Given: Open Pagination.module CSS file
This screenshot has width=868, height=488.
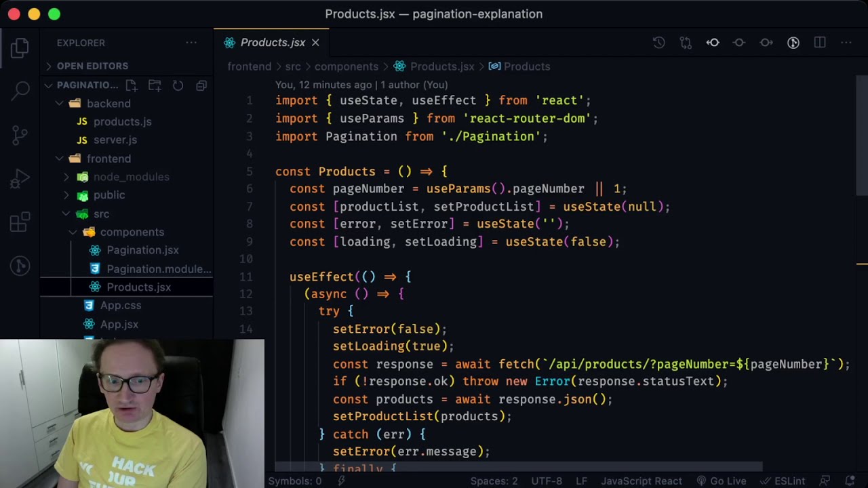Looking at the screenshot, I should (159, 268).
